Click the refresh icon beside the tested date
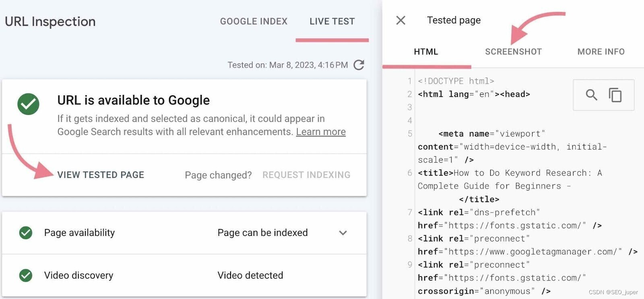 pyautogui.click(x=359, y=65)
